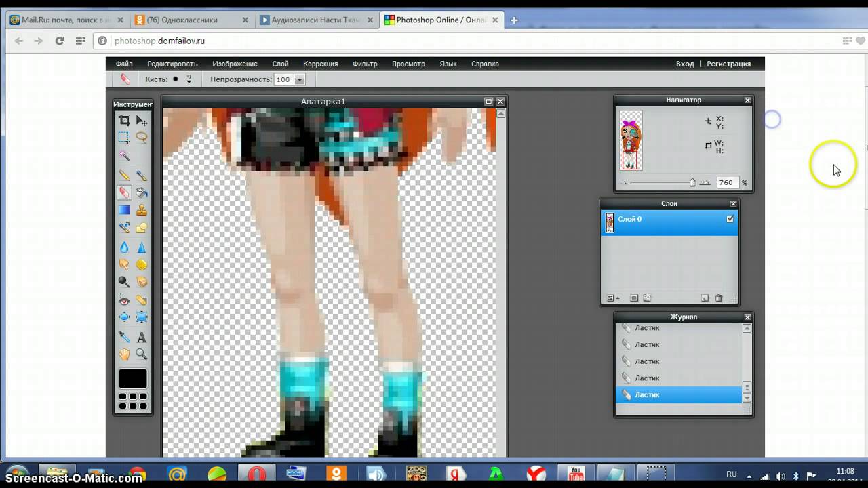This screenshot has height=488, width=868.
Task: Open the Язык language menu
Action: coord(448,64)
